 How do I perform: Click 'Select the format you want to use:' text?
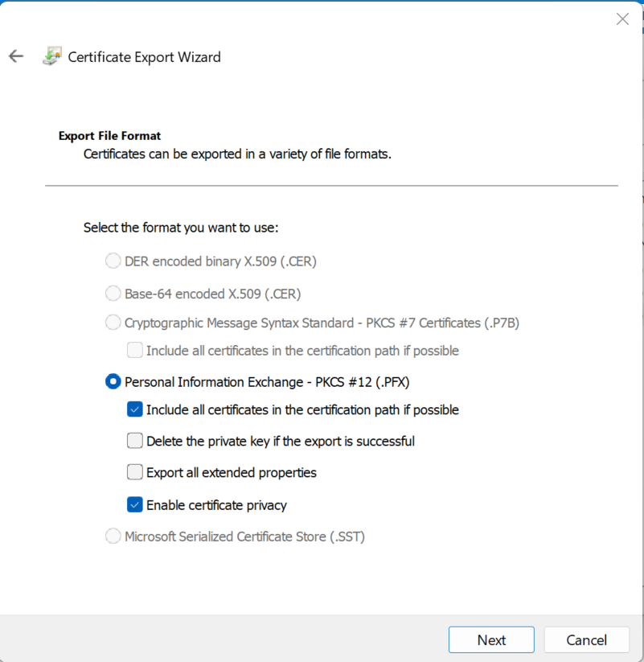click(181, 228)
